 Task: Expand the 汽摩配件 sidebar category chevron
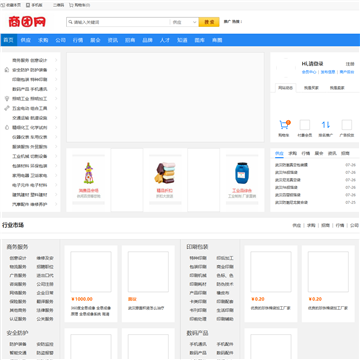[56, 204]
